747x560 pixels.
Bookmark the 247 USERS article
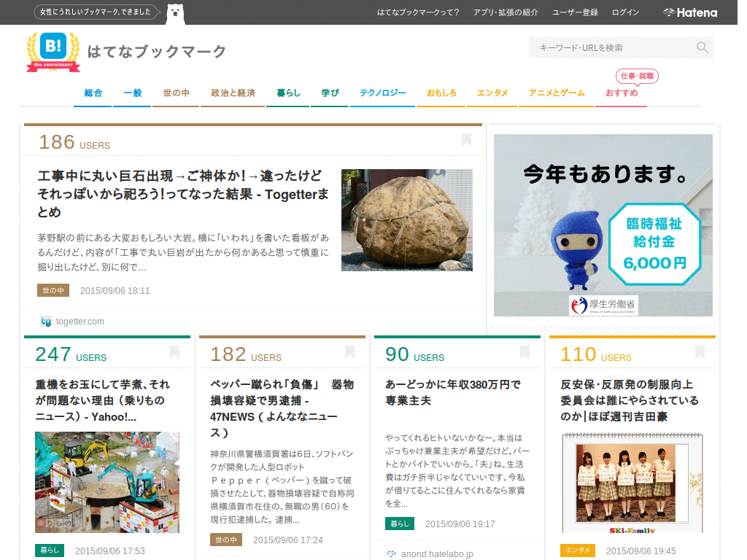175,352
